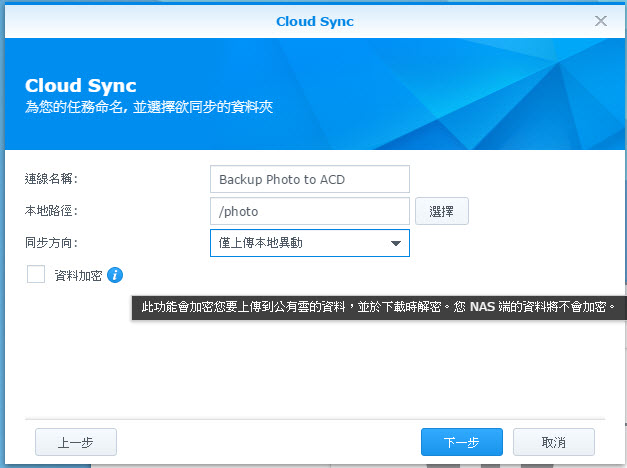Close the Cloud Sync wizard window
627x468 pixels.
click(601, 21)
